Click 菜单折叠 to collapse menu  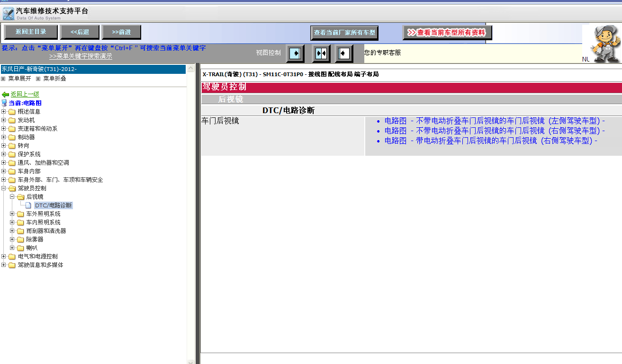(x=54, y=79)
